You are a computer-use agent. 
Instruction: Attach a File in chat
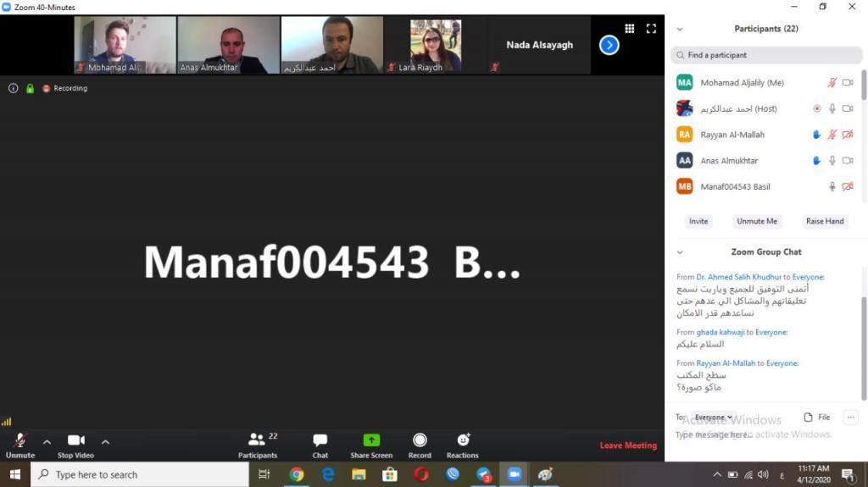(817, 417)
